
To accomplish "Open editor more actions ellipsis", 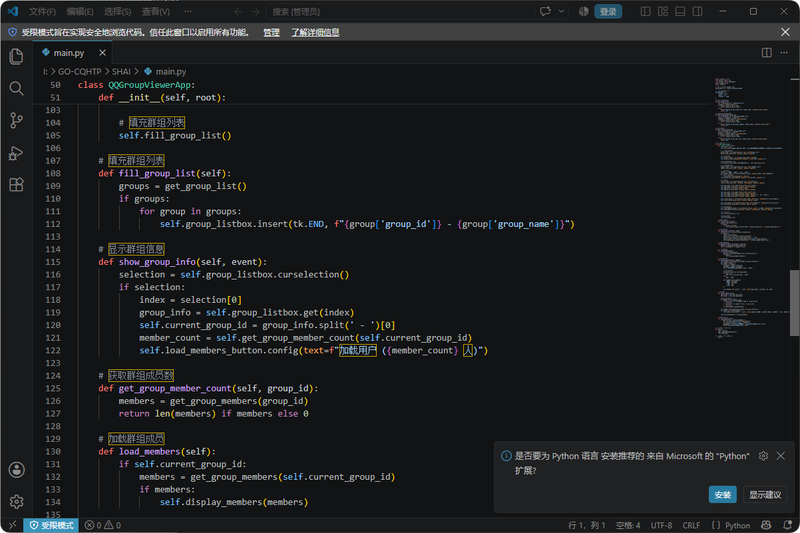I will [x=784, y=53].
